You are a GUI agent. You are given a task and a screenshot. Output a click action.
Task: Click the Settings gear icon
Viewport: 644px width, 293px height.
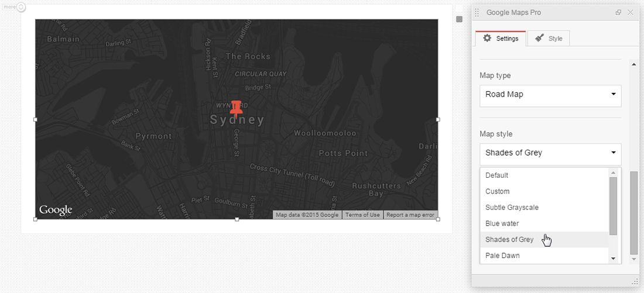(x=487, y=38)
